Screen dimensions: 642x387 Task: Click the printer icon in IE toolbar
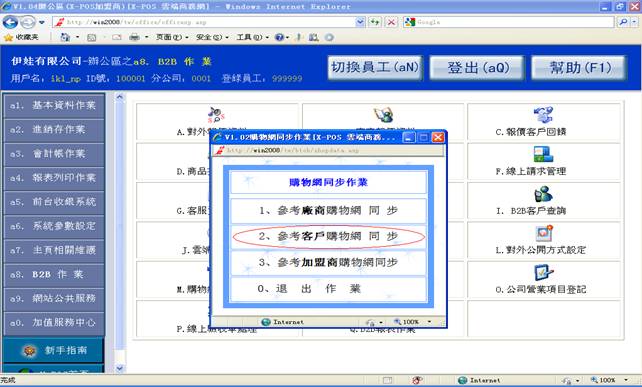[134, 37]
